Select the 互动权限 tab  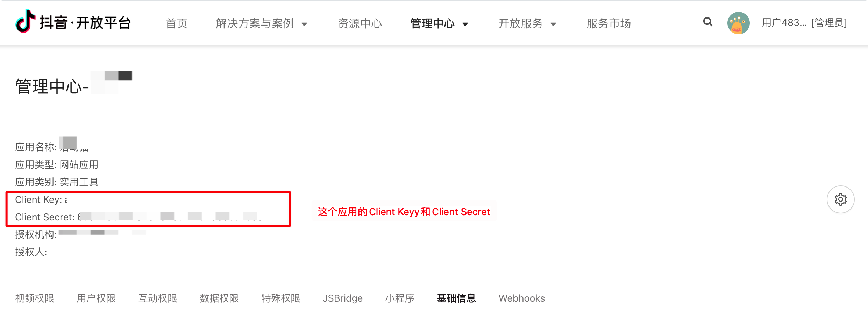(x=158, y=298)
